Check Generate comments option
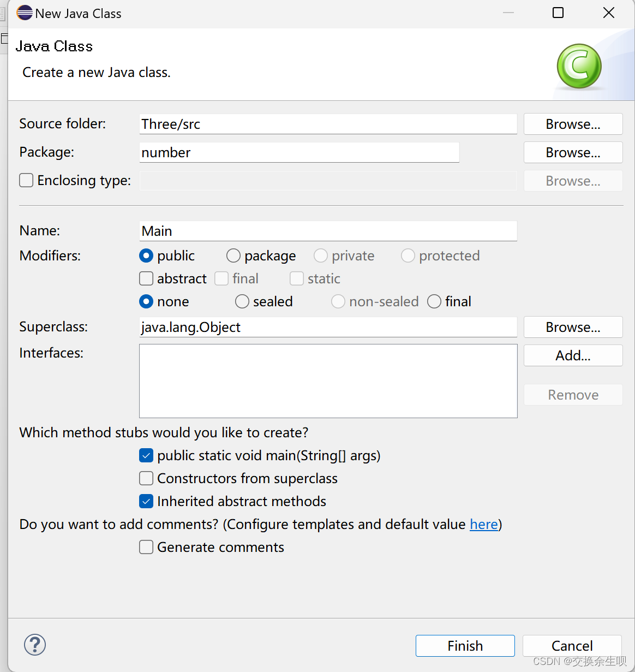 tap(146, 547)
